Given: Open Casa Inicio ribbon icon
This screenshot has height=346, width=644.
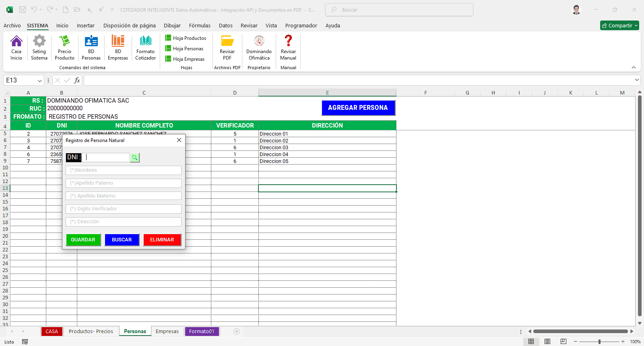Looking at the screenshot, I should point(16,47).
